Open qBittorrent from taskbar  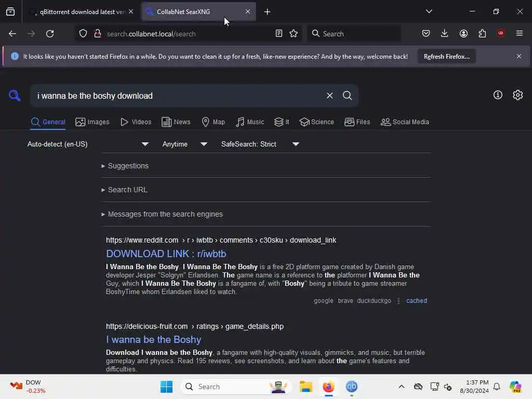coord(352,387)
